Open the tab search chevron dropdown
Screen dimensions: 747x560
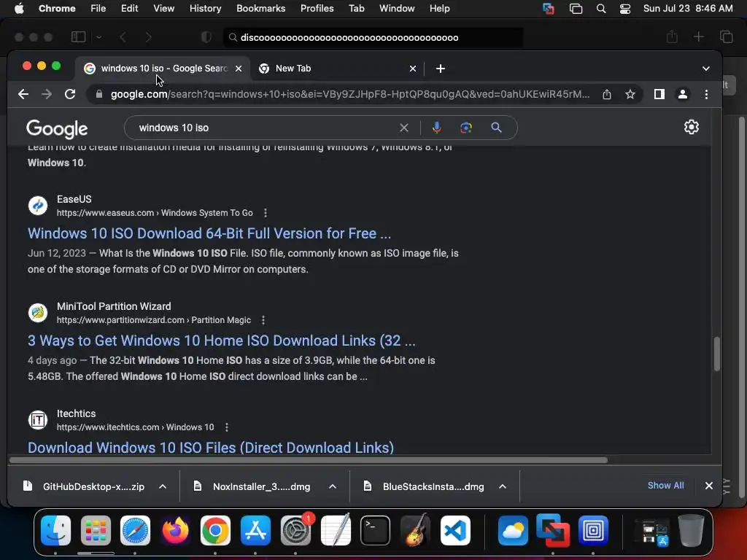706,69
